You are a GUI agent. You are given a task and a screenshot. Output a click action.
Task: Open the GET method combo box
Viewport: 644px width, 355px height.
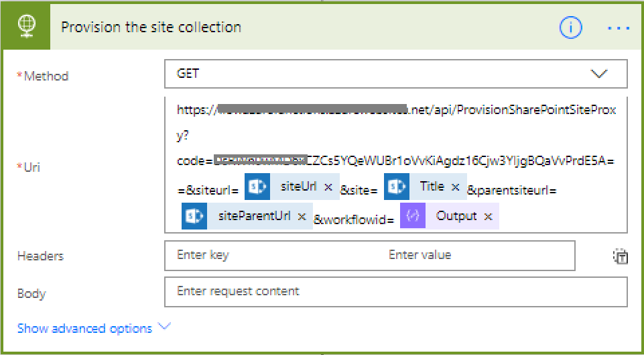click(396, 74)
